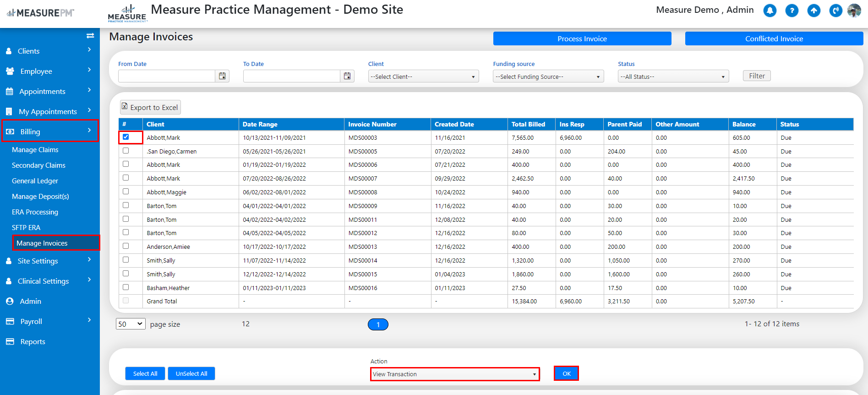Check the Abbott,Maggie invoice checkbox
This screenshot has width=868, height=395.
coord(126,191)
